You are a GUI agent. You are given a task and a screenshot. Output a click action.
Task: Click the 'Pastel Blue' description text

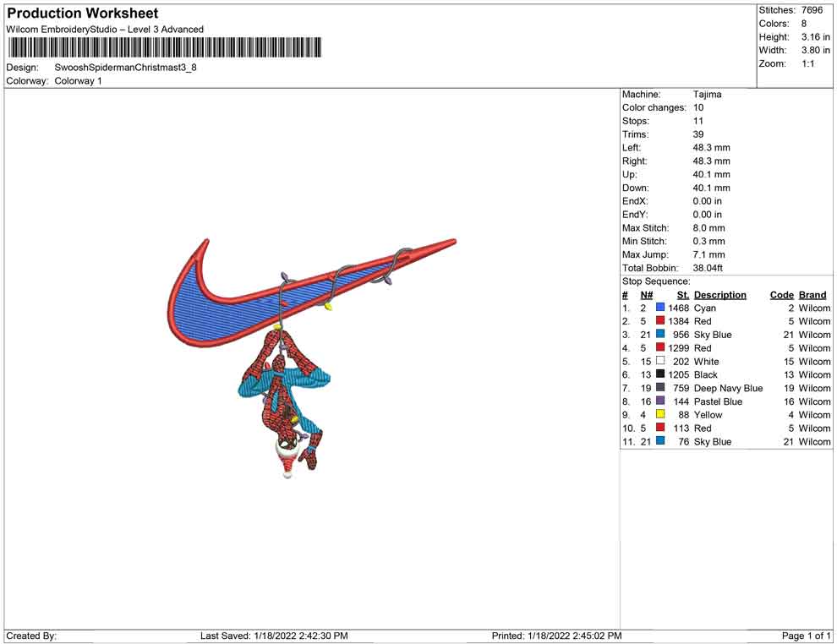coord(718,401)
